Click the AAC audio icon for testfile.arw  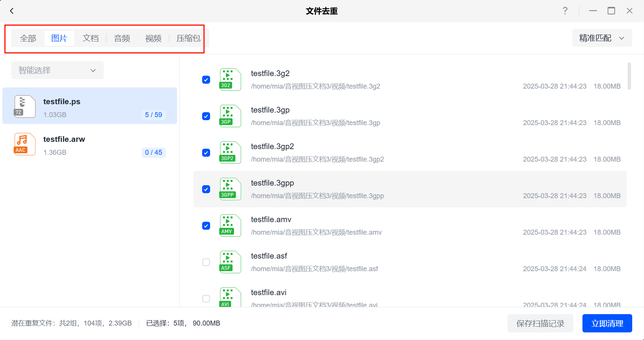coord(25,144)
